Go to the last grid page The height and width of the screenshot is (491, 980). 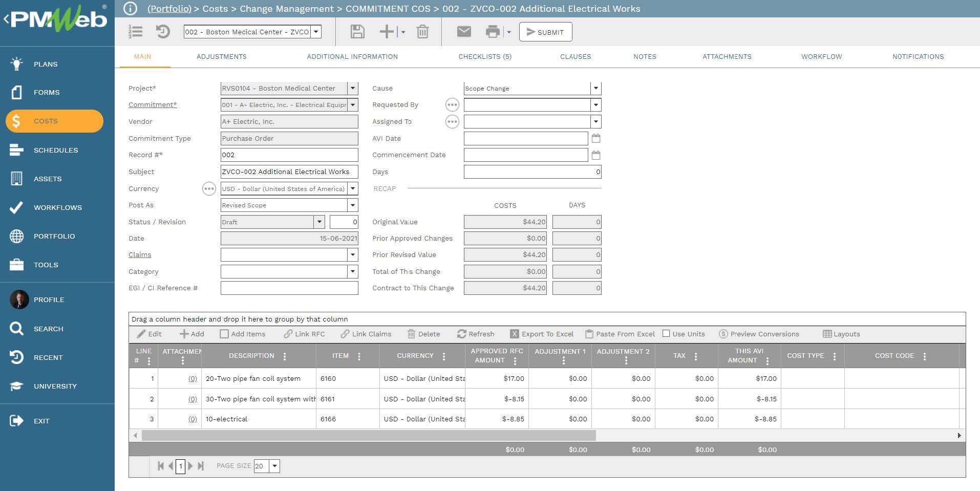(201, 466)
